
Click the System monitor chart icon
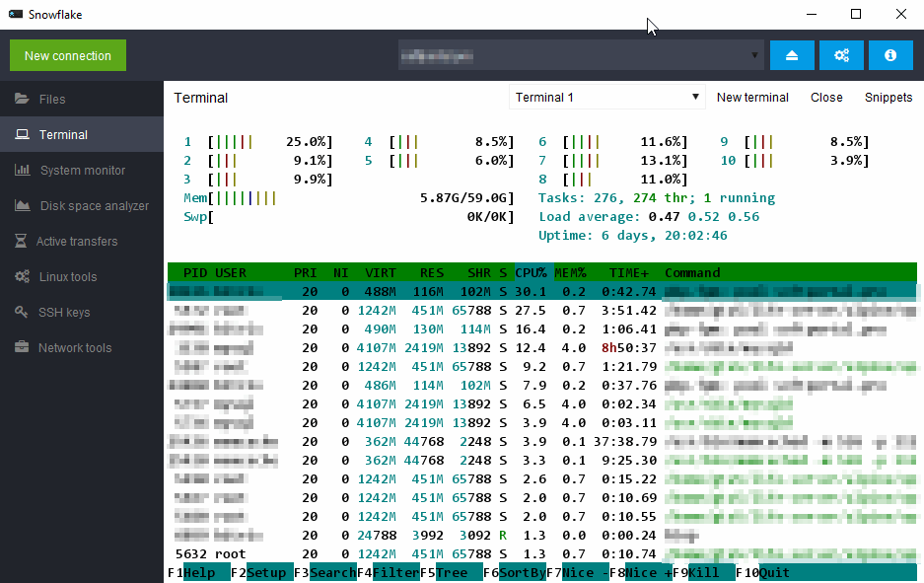tap(22, 171)
